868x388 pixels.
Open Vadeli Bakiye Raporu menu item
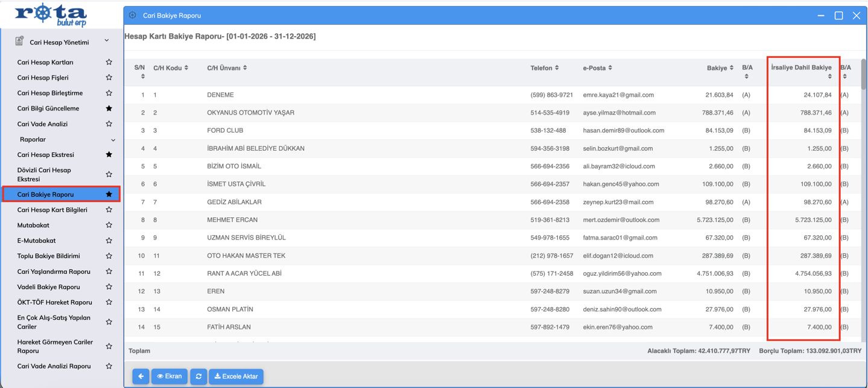pyautogui.click(x=49, y=287)
